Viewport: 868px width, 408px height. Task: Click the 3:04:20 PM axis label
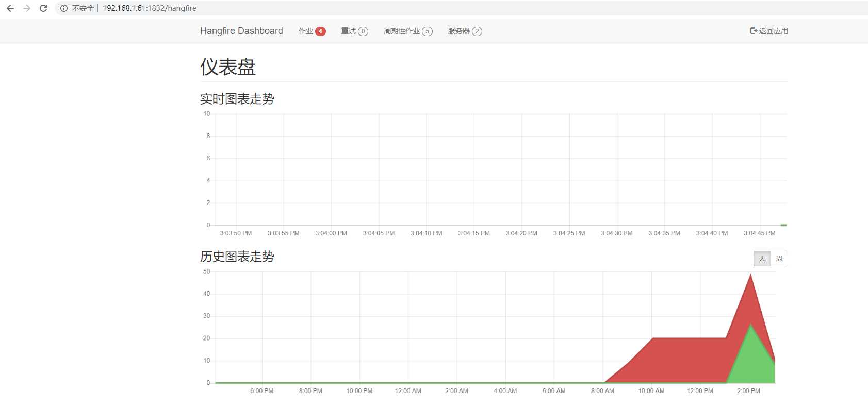[x=521, y=233]
